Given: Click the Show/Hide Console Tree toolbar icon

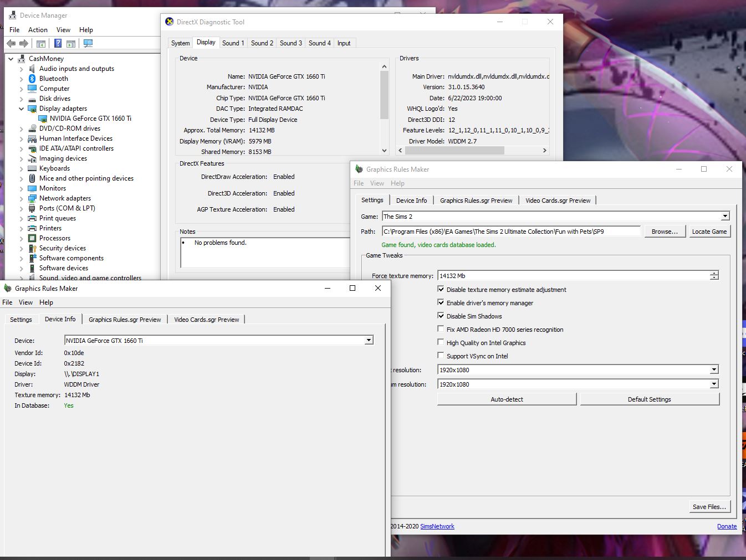Looking at the screenshot, I should coord(41,43).
